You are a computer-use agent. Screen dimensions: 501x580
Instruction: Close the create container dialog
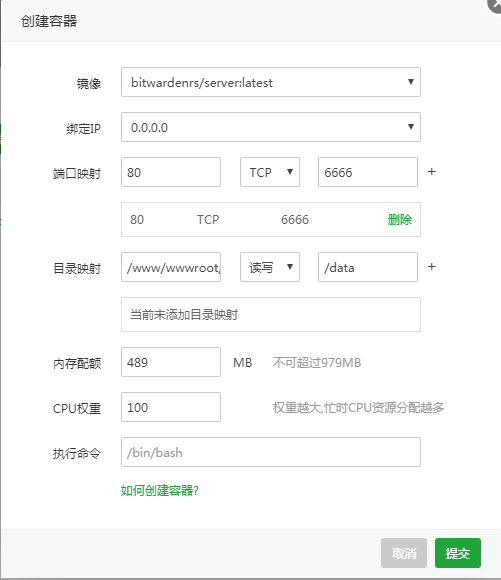pyautogui.click(x=495, y=4)
